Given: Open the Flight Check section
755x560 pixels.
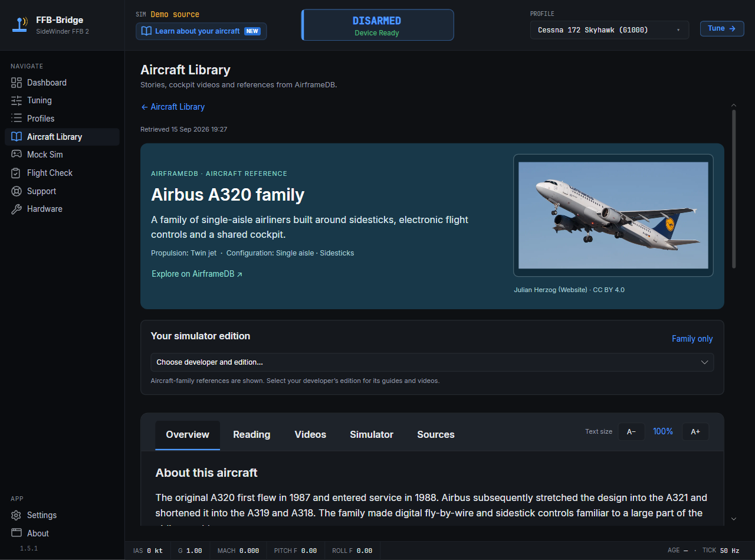Looking at the screenshot, I should (62, 173).
